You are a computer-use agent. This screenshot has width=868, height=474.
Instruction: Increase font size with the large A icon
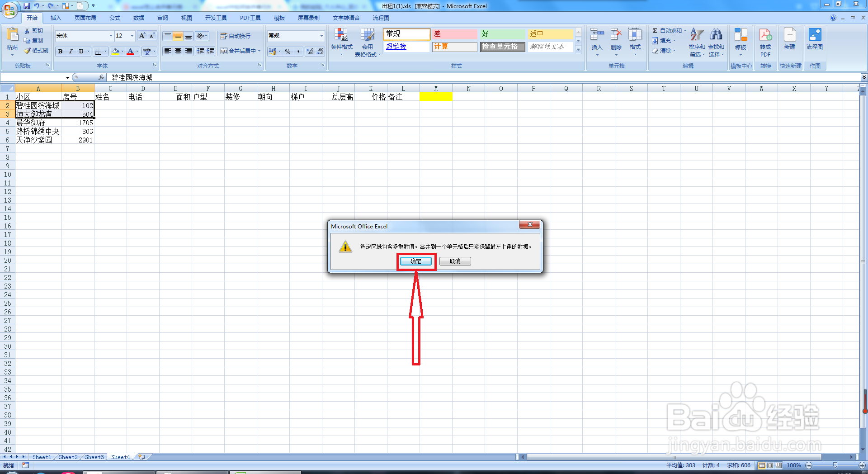coord(142,36)
